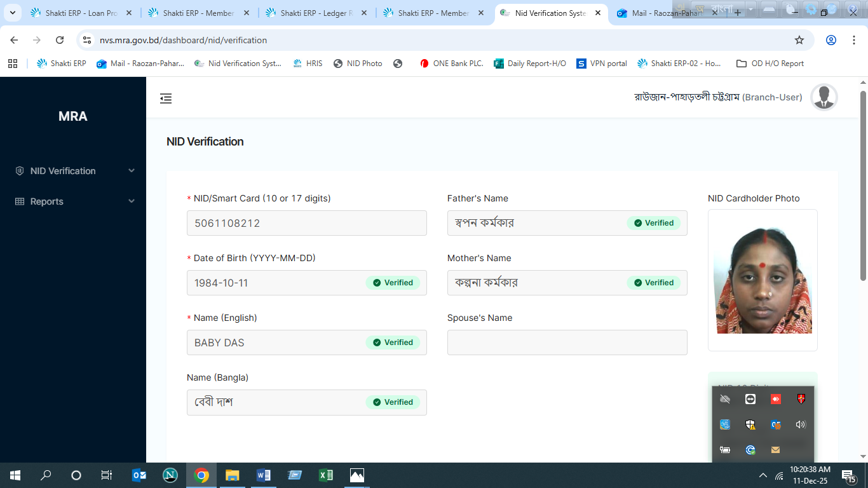Click the NID/Smart Card number field
Viewport: 868px width, 488px height.
[306, 223]
